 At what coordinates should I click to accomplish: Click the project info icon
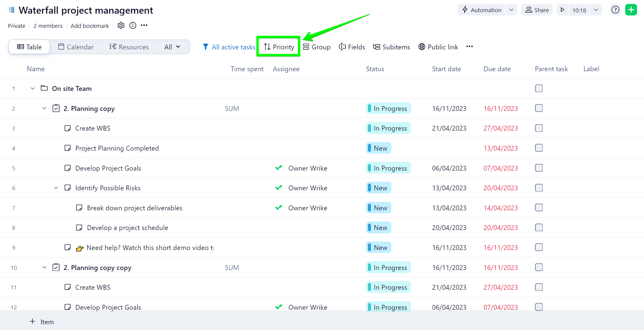(133, 25)
